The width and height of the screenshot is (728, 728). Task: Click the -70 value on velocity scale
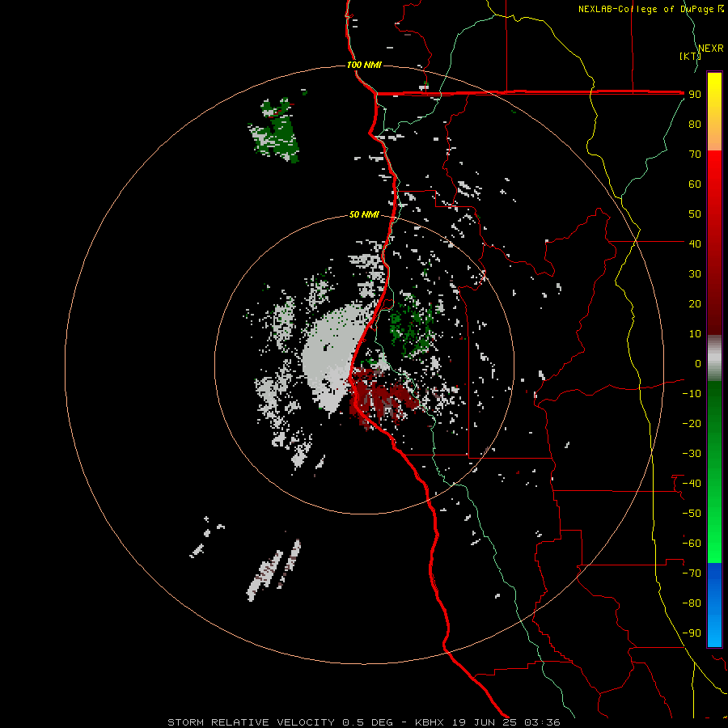[692, 574]
